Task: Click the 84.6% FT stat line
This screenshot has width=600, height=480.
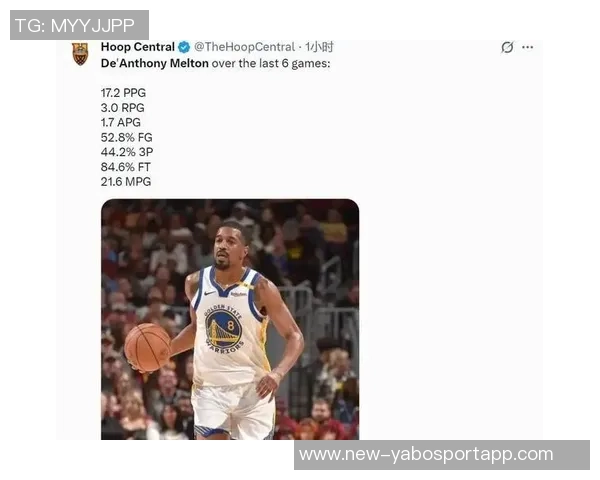Action: [126, 167]
